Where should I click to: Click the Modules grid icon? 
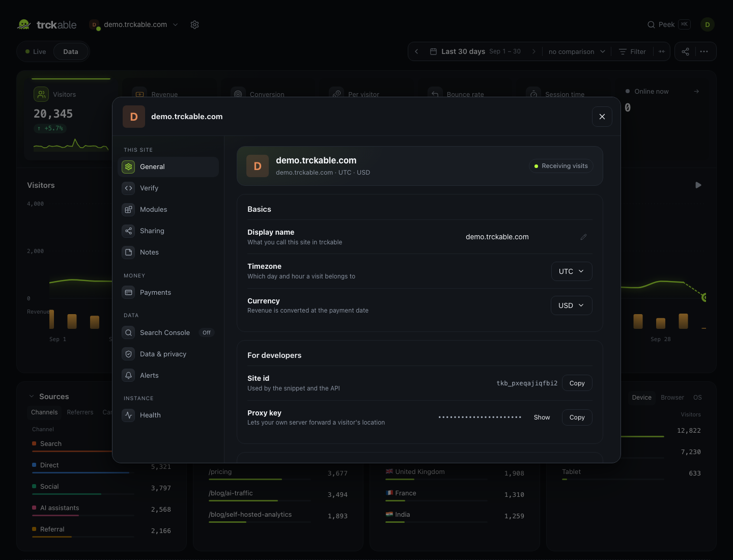pyautogui.click(x=129, y=210)
